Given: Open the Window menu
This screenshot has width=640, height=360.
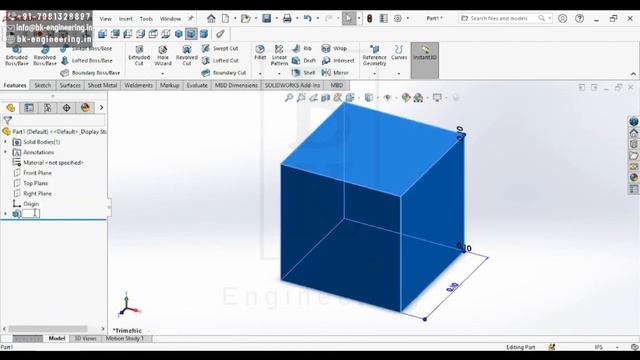Looking at the screenshot, I should pos(170,19).
